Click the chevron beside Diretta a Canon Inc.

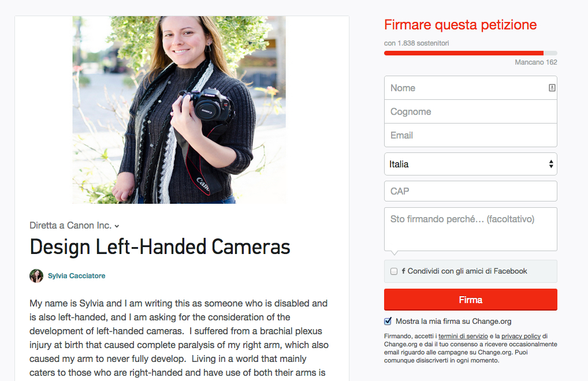pyautogui.click(x=117, y=226)
